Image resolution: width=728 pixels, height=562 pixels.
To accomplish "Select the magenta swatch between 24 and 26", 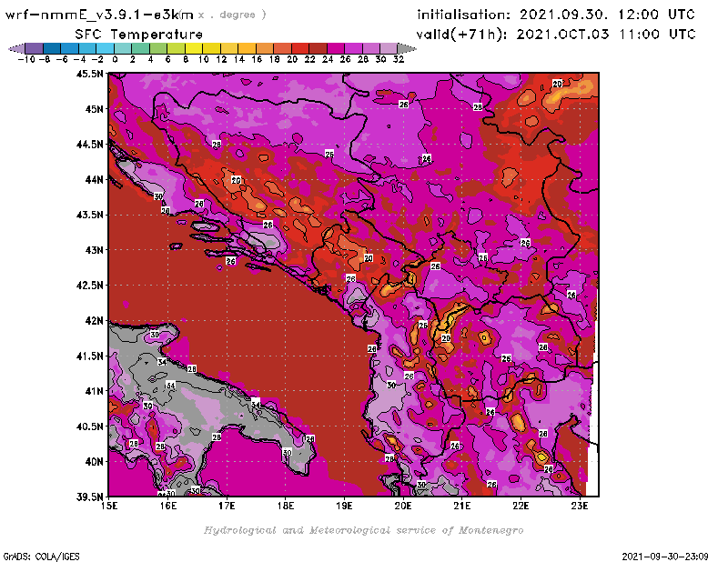I will (x=336, y=49).
